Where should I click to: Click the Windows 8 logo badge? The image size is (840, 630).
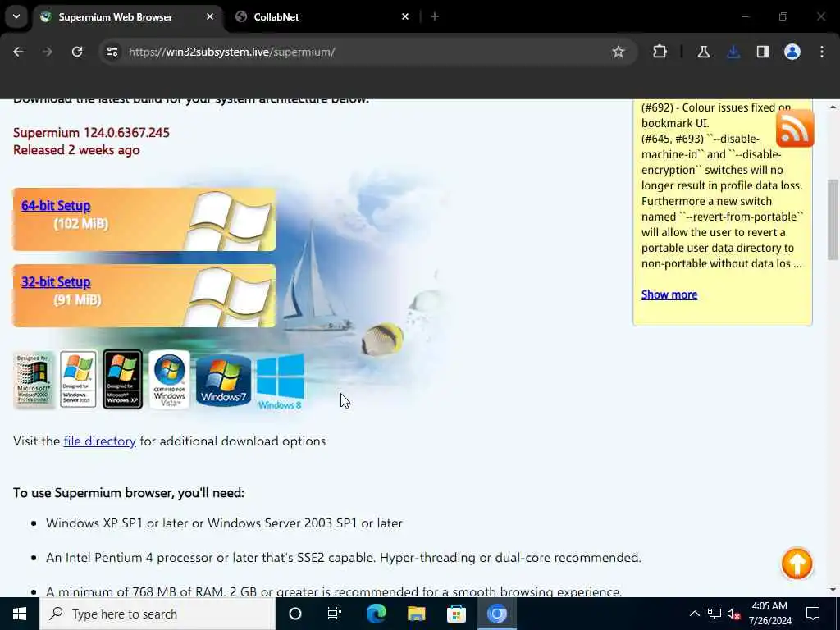[x=281, y=381]
